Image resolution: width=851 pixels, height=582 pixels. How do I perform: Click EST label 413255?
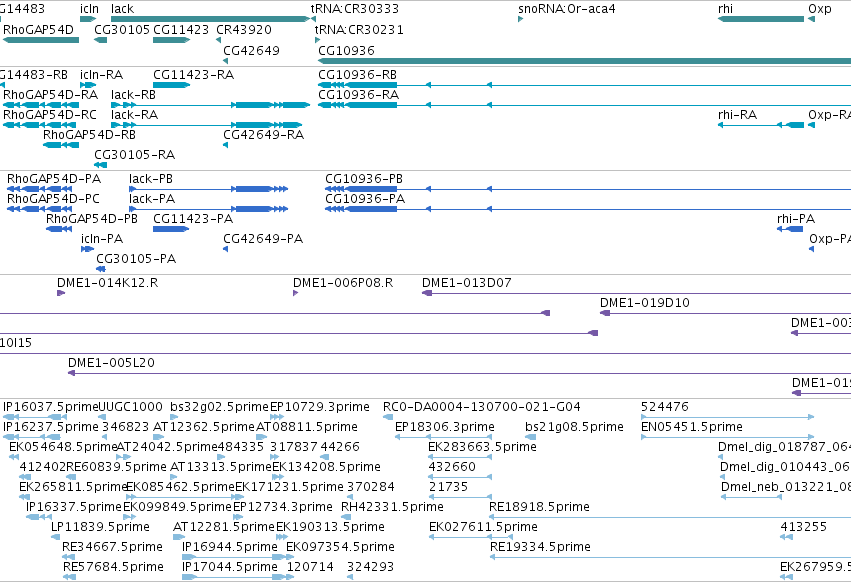coord(803,527)
